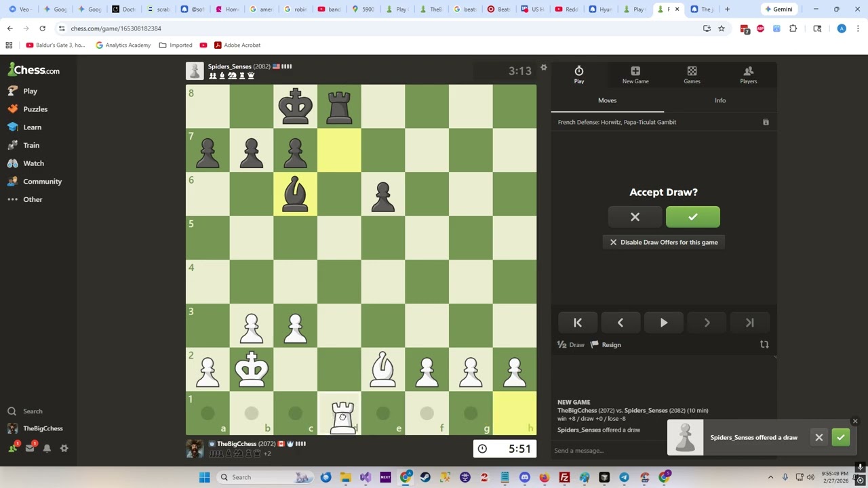
Task: Open FileZilla from taskbar
Action: coord(564,477)
